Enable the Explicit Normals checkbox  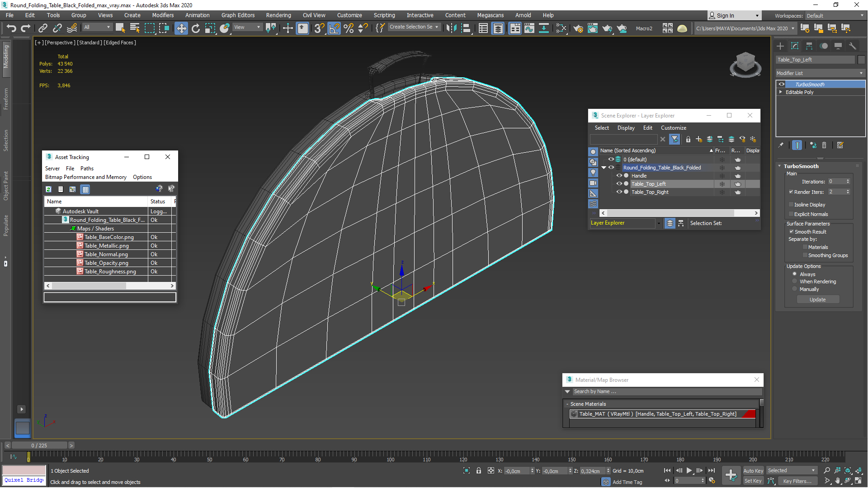point(791,214)
